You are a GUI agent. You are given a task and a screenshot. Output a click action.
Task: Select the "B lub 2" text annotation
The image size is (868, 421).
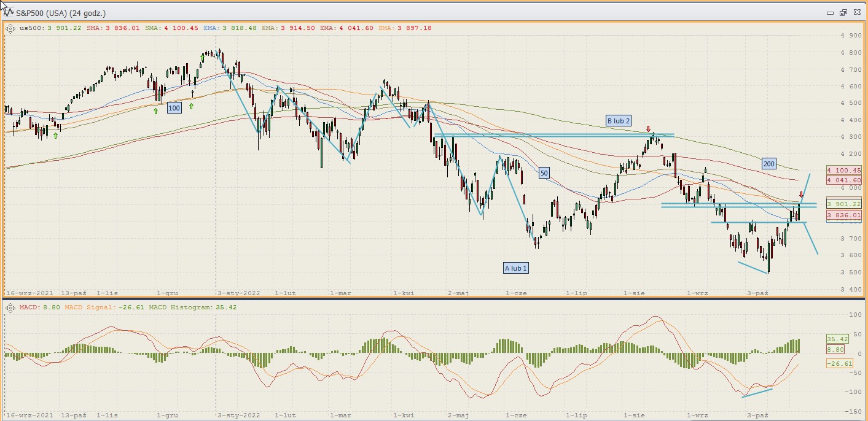618,121
